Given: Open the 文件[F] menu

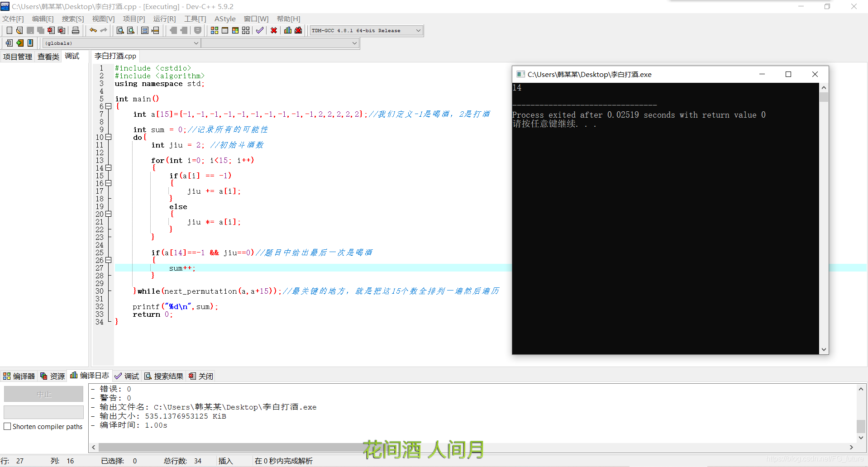Looking at the screenshot, I should [13, 19].
